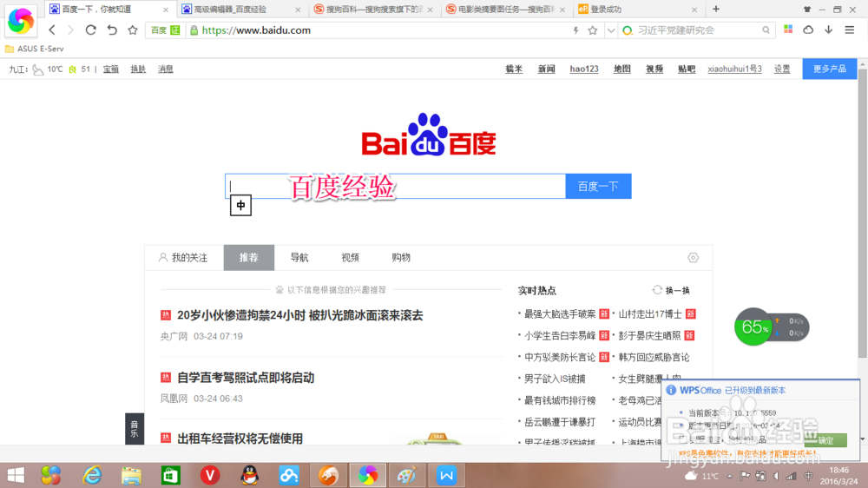Click the 换肤 link
This screenshot has height=488, width=868.
[138, 69]
